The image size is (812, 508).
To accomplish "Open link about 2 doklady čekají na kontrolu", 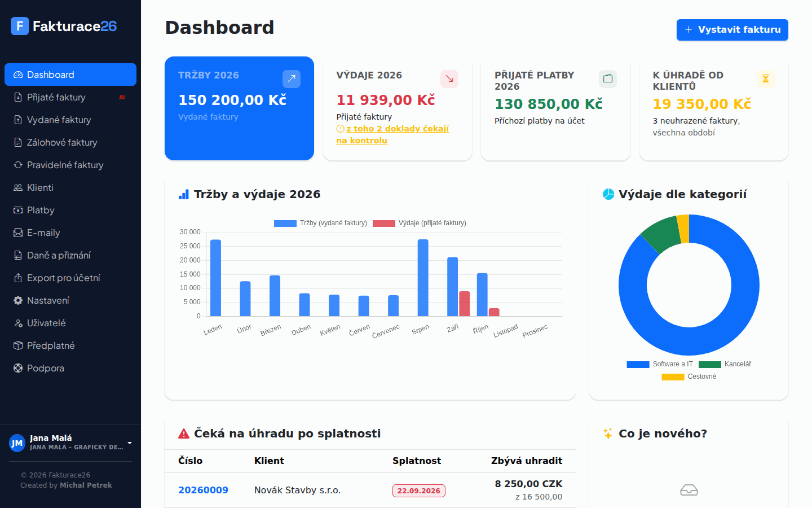I will (x=392, y=134).
